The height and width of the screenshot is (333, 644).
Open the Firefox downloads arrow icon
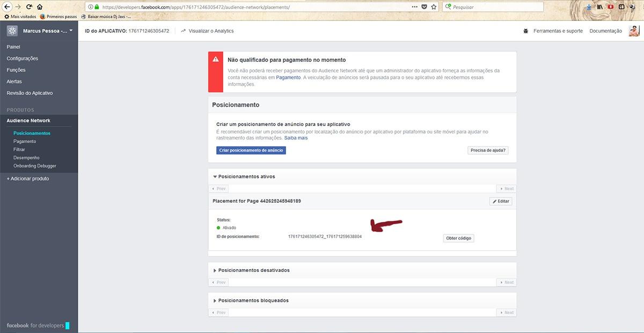tap(589, 7)
